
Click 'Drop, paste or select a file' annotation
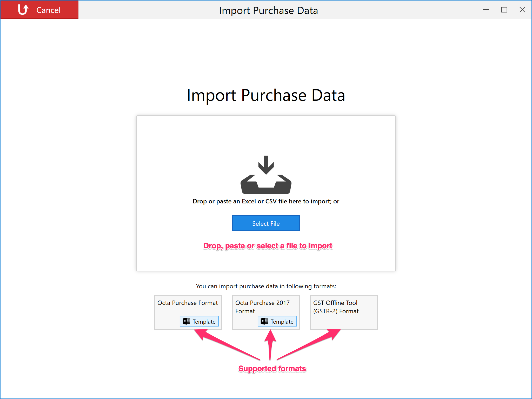(x=268, y=246)
